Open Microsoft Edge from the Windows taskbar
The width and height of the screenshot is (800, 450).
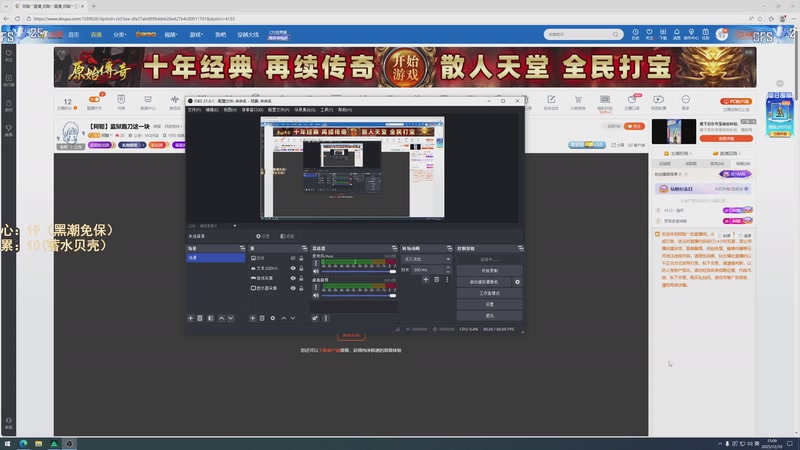(x=23, y=443)
